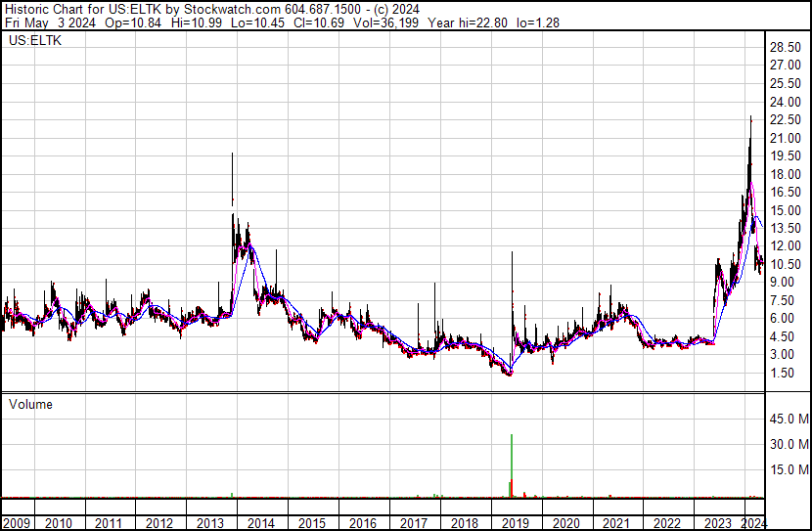Click the 2009 year label on the time axis
The image size is (812, 531).
pyautogui.click(x=16, y=523)
